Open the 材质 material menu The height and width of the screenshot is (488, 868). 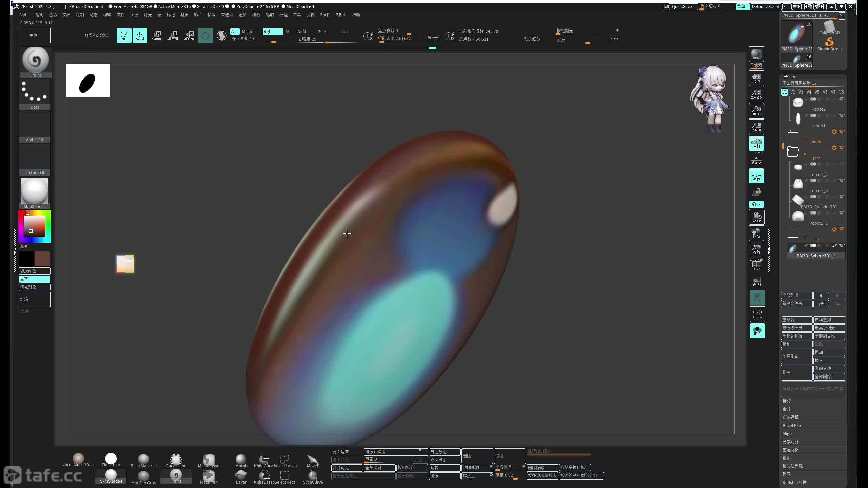pyautogui.click(x=184, y=15)
